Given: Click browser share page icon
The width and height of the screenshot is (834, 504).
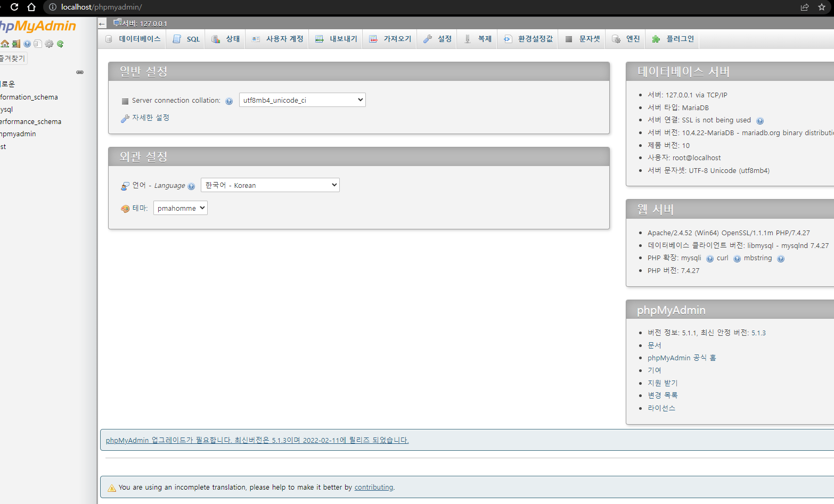Looking at the screenshot, I should pos(805,7).
